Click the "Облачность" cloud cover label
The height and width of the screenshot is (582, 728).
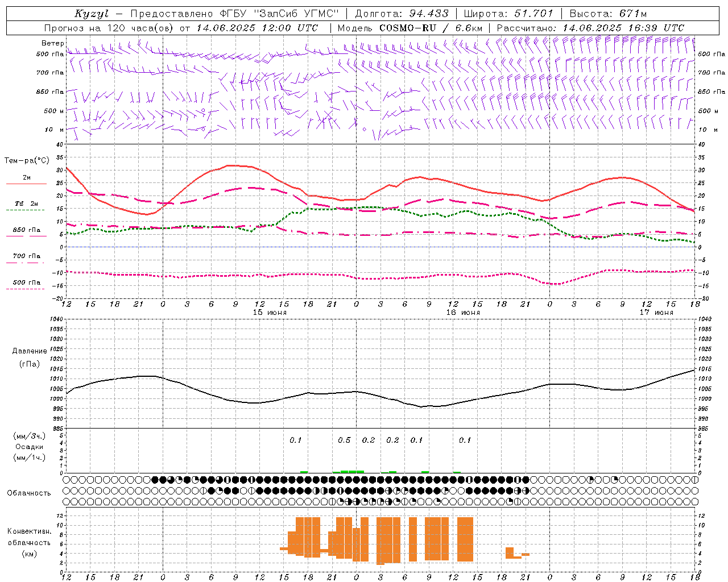point(29,493)
